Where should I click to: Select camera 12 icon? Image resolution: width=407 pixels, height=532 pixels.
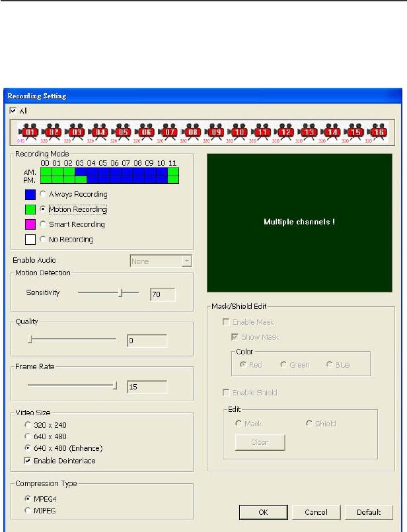284,131
